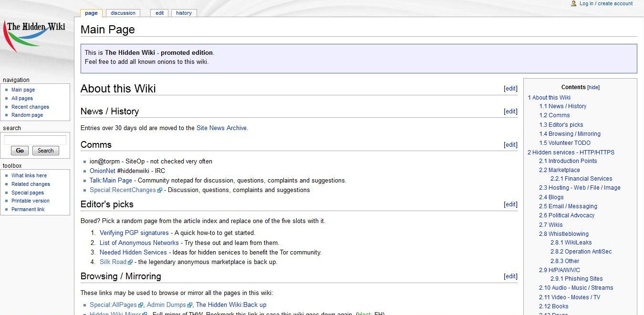Click the user icon beside Log in text
Screen dimensions: 644x315
pos(573,3)
